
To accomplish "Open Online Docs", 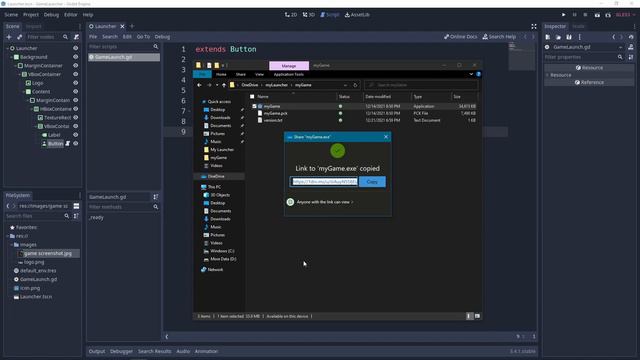I will 460,37.
